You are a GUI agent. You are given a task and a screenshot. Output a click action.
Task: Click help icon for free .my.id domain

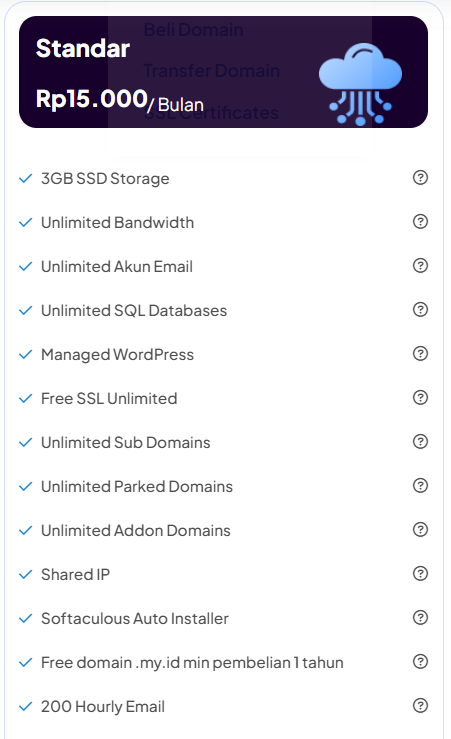420,661
